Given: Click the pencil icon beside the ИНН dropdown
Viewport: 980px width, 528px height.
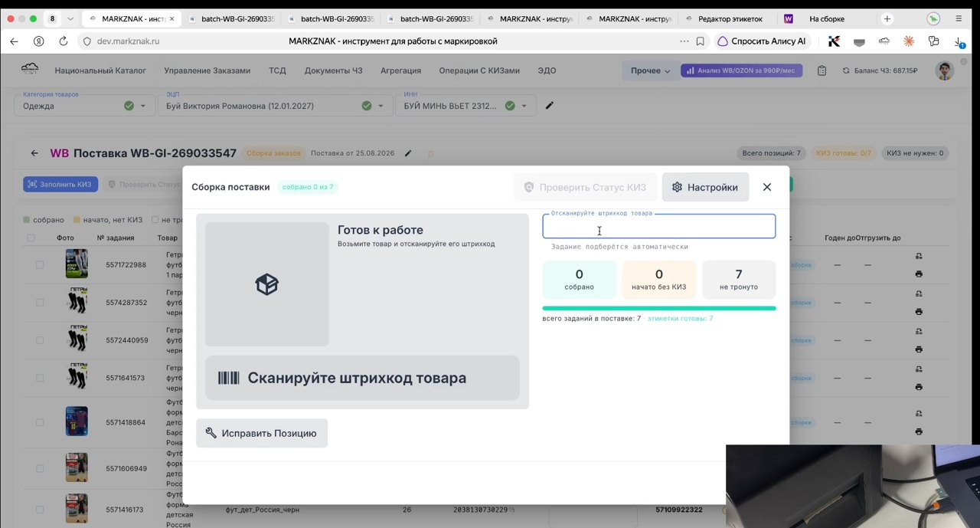Looking at the screenshot, I should [x=549, y=106].
